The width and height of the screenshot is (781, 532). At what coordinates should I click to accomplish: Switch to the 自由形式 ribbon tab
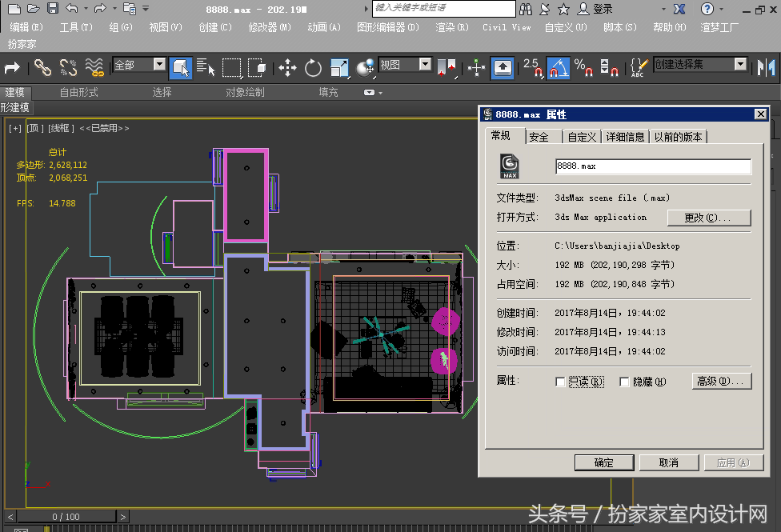(x=78, y=93)
